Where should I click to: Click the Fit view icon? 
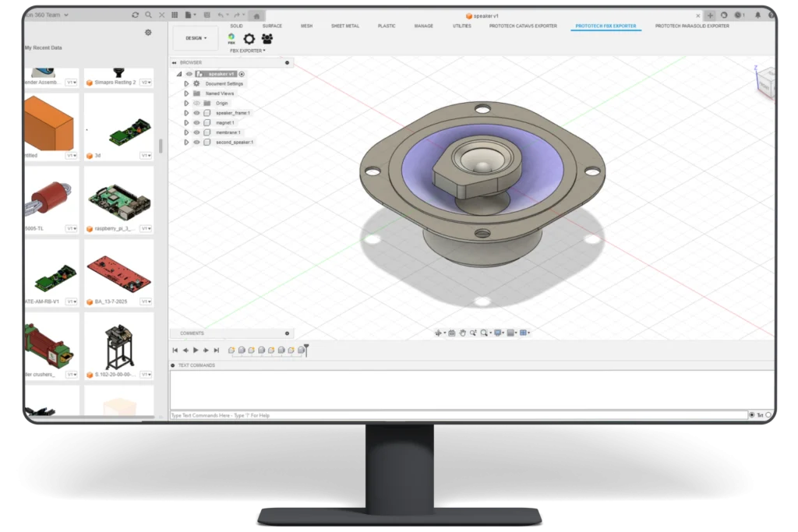pos(485,332)
